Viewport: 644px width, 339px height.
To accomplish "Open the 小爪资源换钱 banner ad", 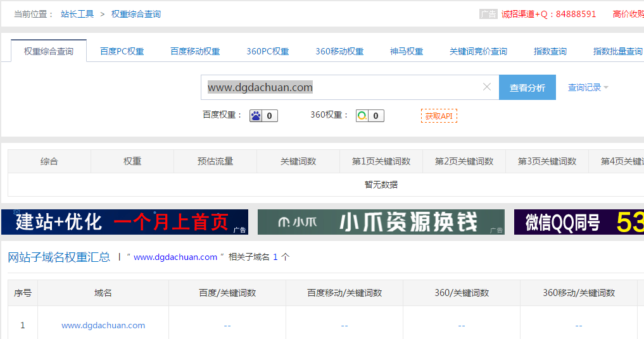I will (381, 222).
